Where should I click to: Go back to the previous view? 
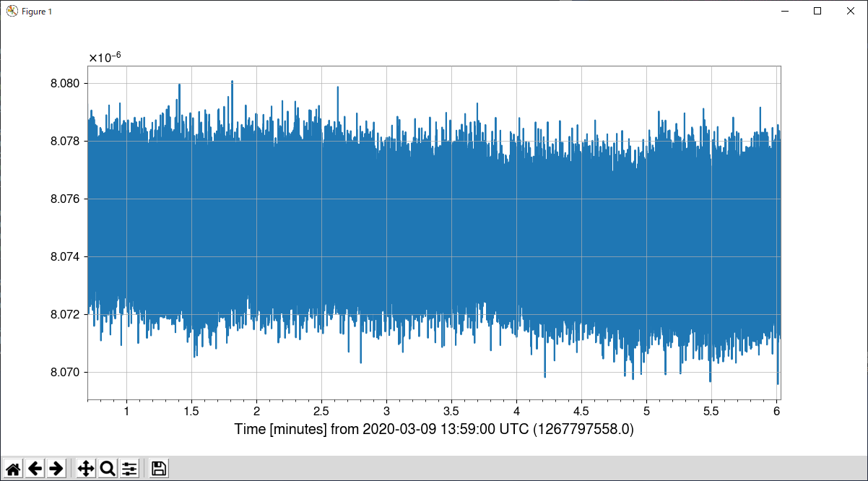(x=35, y=469)
